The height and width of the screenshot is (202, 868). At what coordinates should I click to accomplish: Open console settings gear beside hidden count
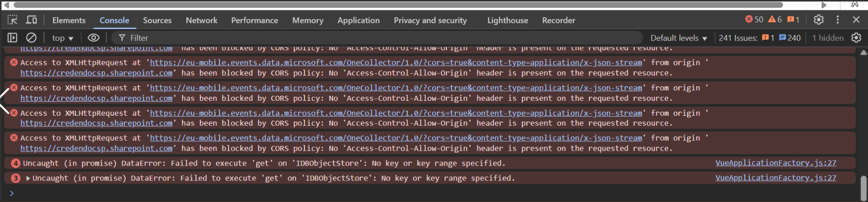(856, 38)
